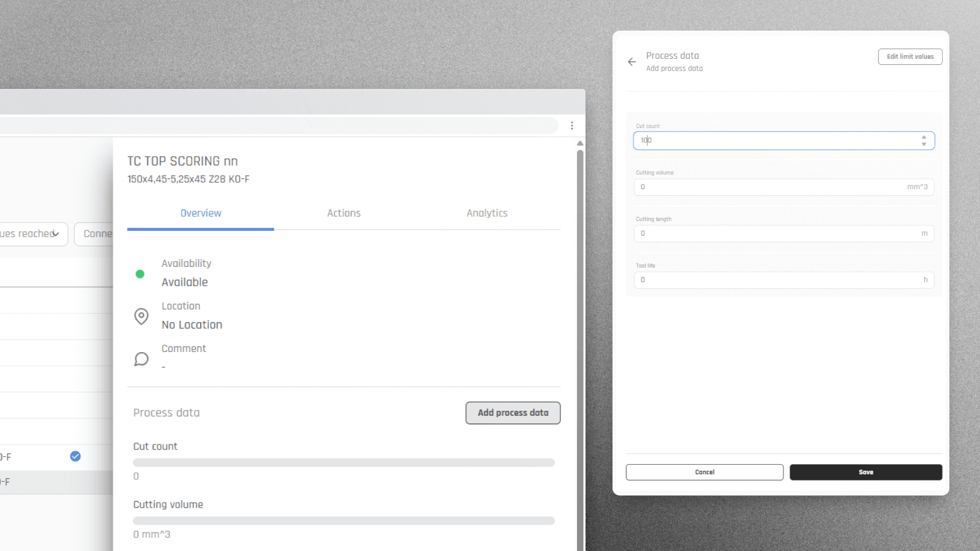
Task: Click the 'TC TOP SCORING nn' title
Action: click(183, 161)
